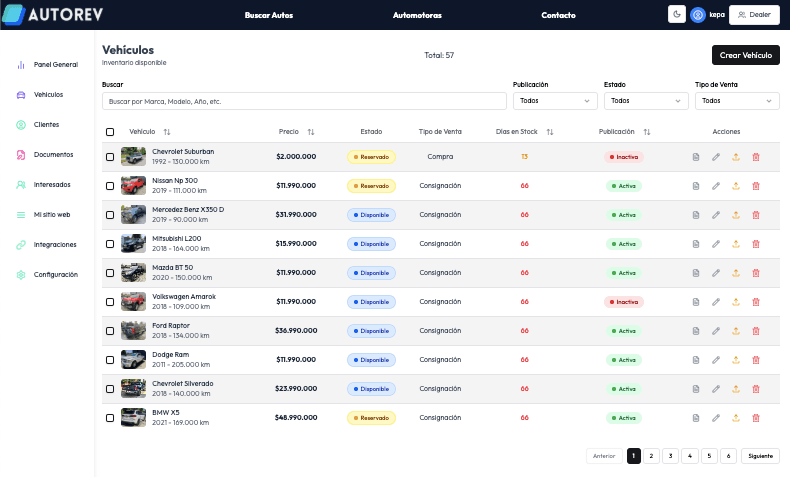This screenshot has height=477, width=790.
Task: Check the Volkswagen Amarok checkbox
Action: click(110, 302)
